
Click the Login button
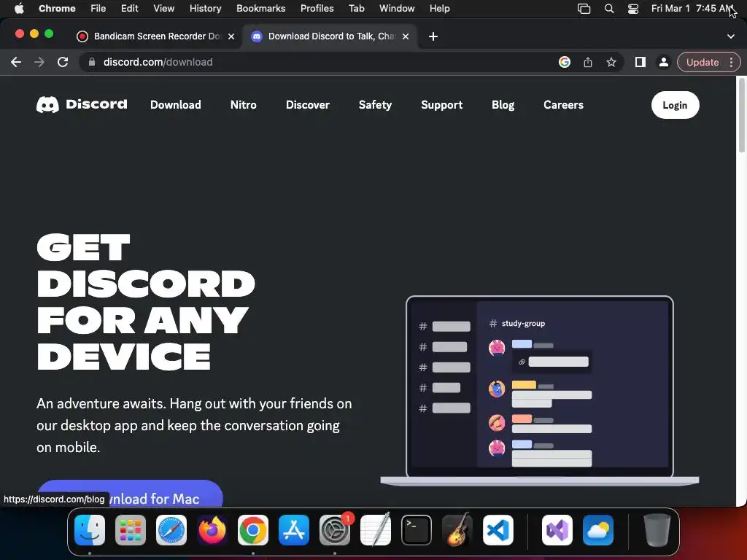[x=675, y=105]
